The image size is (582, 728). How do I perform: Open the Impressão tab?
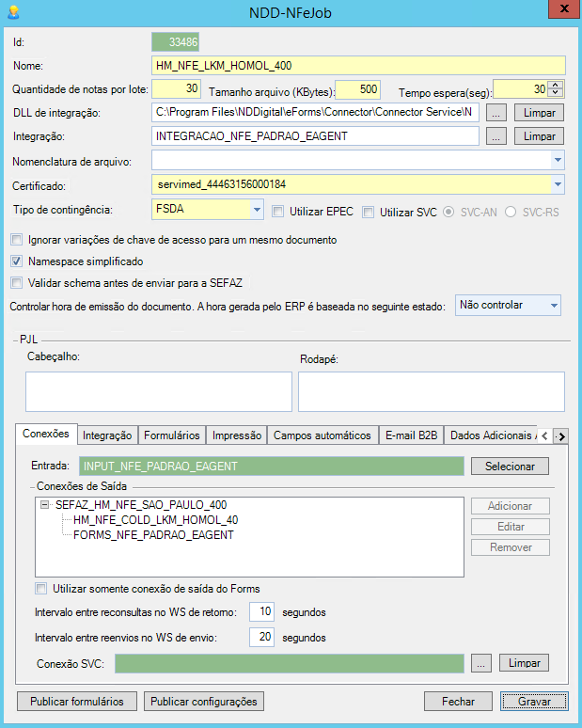(x=237, y=435)
